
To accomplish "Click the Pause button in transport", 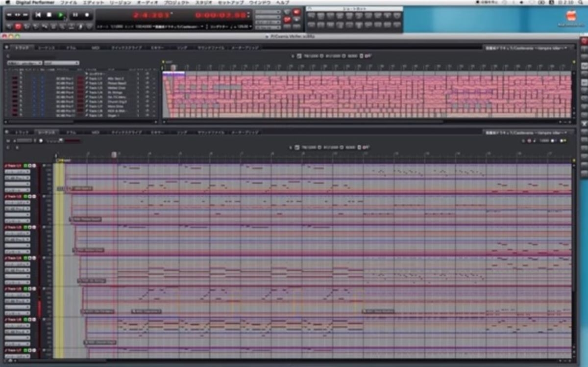I will [75, 15].
